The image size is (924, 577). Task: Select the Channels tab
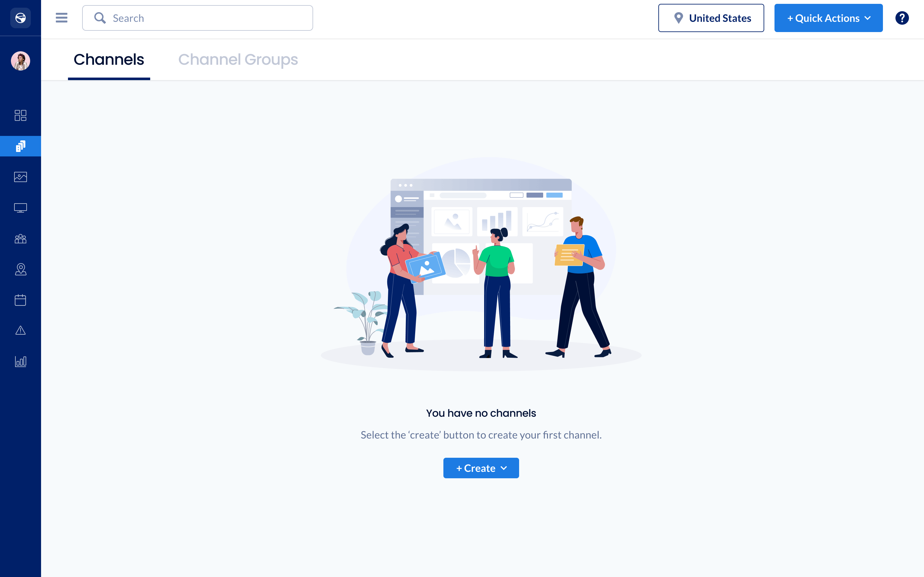[109, 60]
